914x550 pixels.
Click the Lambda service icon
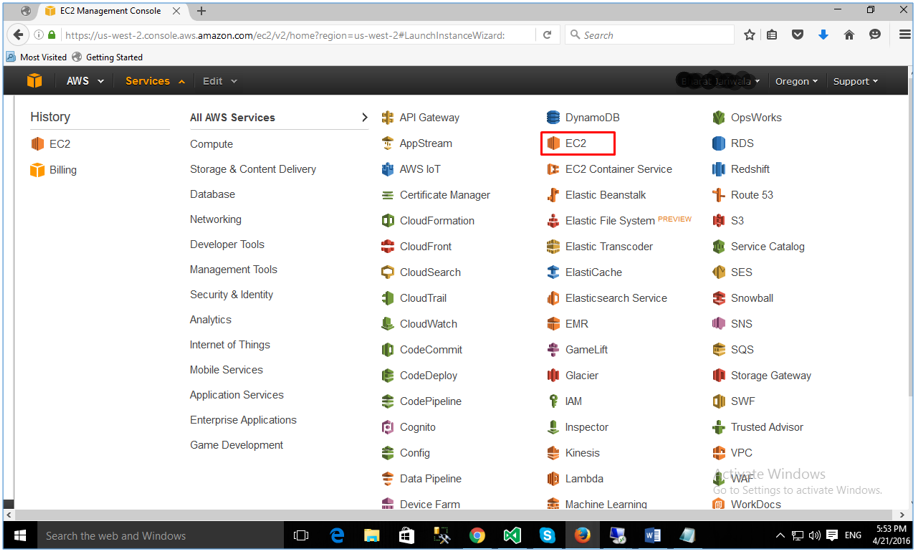[x=553, y=479]
